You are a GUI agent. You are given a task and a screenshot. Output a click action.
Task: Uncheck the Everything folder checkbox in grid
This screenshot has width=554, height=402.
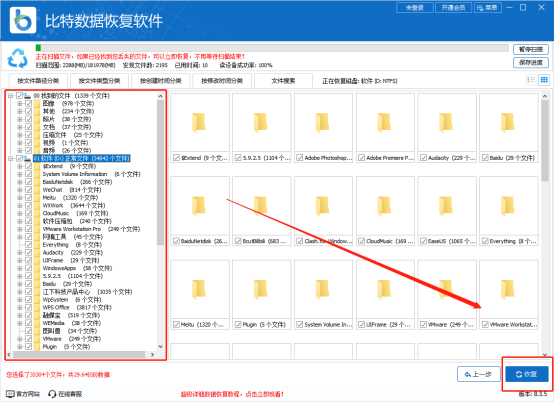(485, 241)
